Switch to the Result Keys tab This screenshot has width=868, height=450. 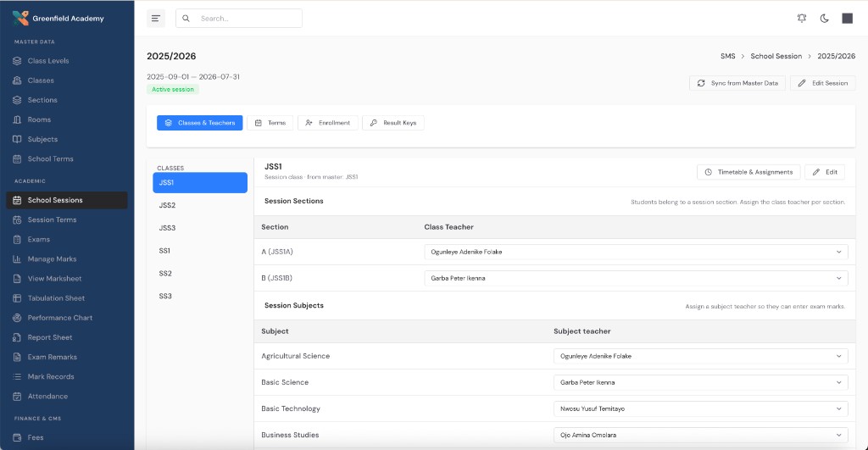point(393,123)
